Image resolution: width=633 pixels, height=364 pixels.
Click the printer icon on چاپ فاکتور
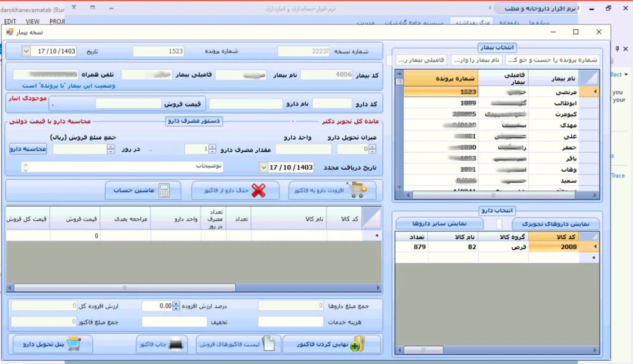tap(177, 344)
